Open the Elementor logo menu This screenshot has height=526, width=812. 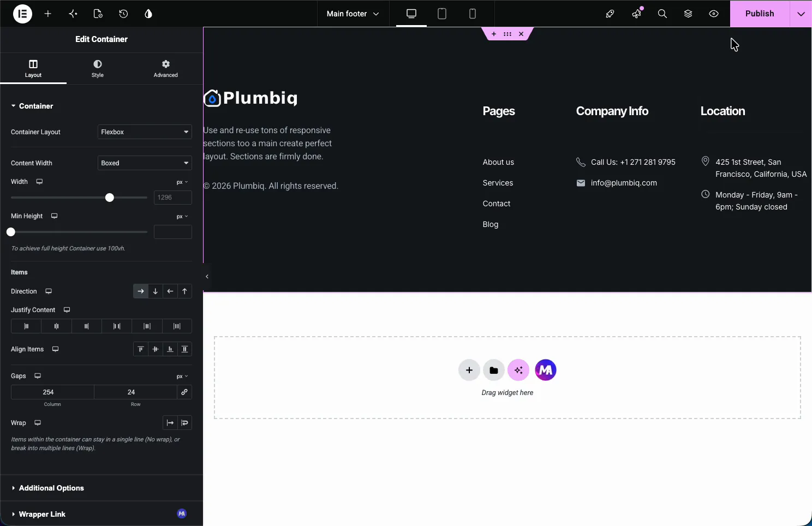(x=22, y=14)
